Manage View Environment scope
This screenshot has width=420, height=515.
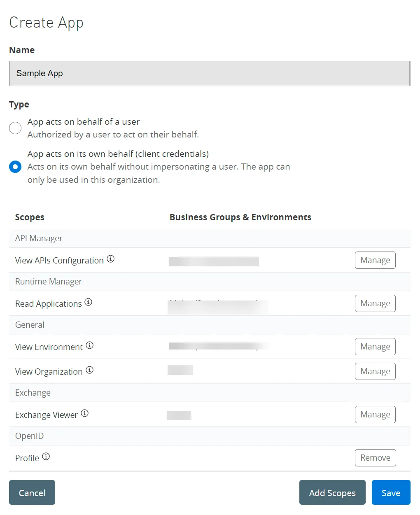[375, 347]
